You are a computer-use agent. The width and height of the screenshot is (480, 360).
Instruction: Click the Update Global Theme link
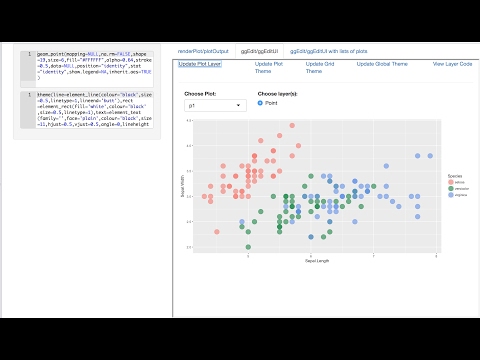coord(382,64)
